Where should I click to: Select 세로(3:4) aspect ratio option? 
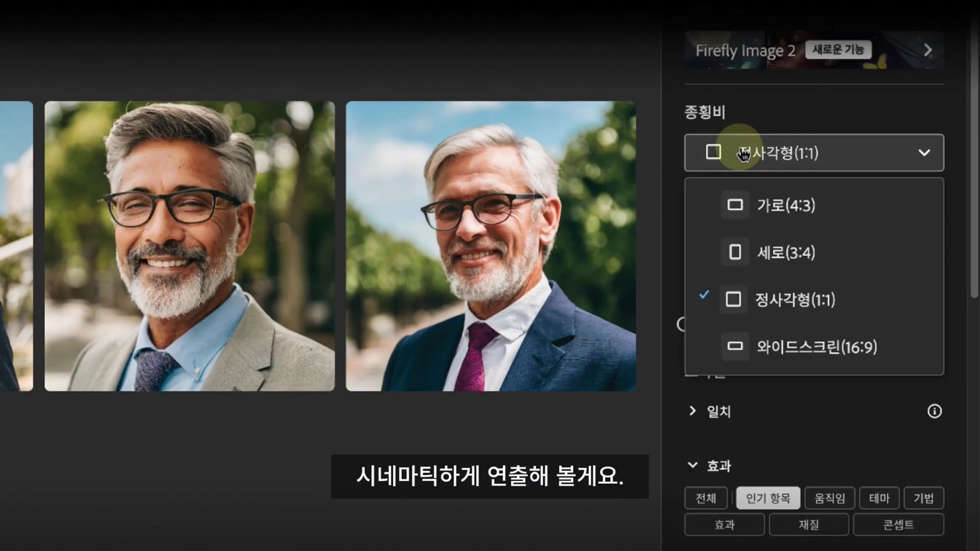coord(814,253)
